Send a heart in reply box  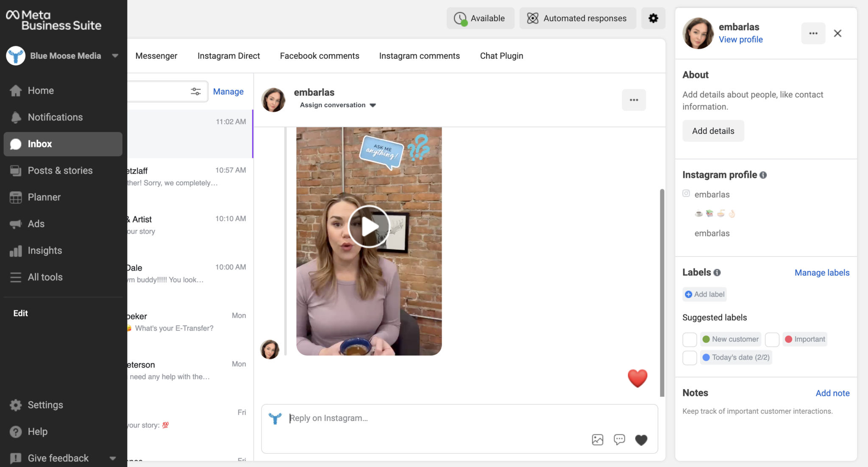(x=641, y=440)
